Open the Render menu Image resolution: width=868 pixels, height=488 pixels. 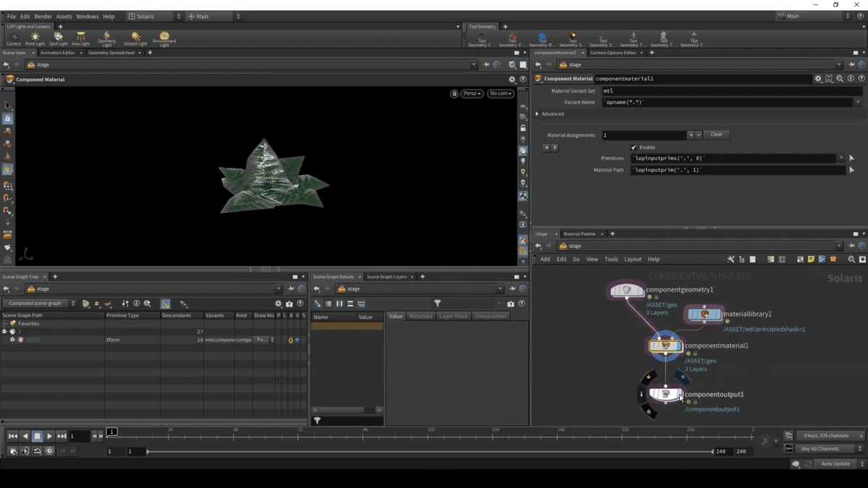pyautogui.click(x=43, y=16)
